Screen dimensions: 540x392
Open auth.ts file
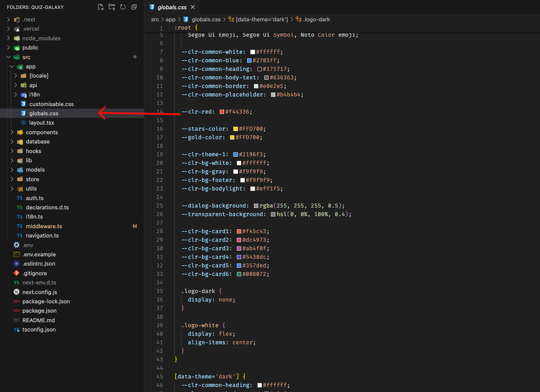click(35, 198)
